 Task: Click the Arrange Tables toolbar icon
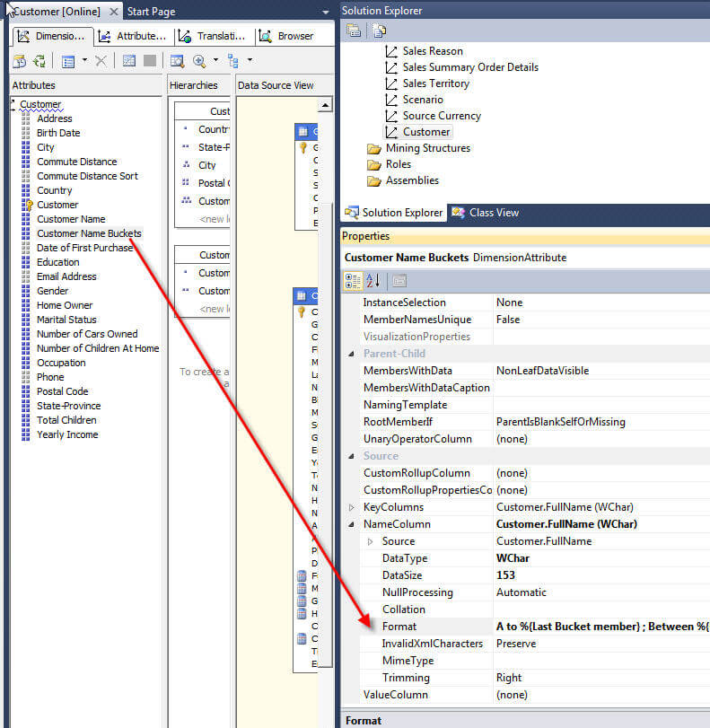click(232, 61)
